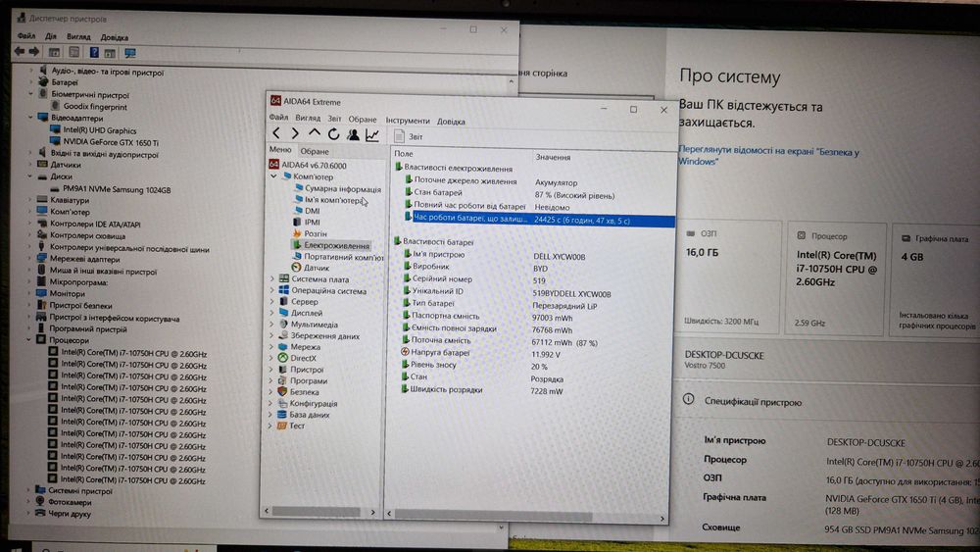This screenshot has height=552, width=980.
Task: Select Датчик item in AIDA64 tree
Action: click(317, 269)
